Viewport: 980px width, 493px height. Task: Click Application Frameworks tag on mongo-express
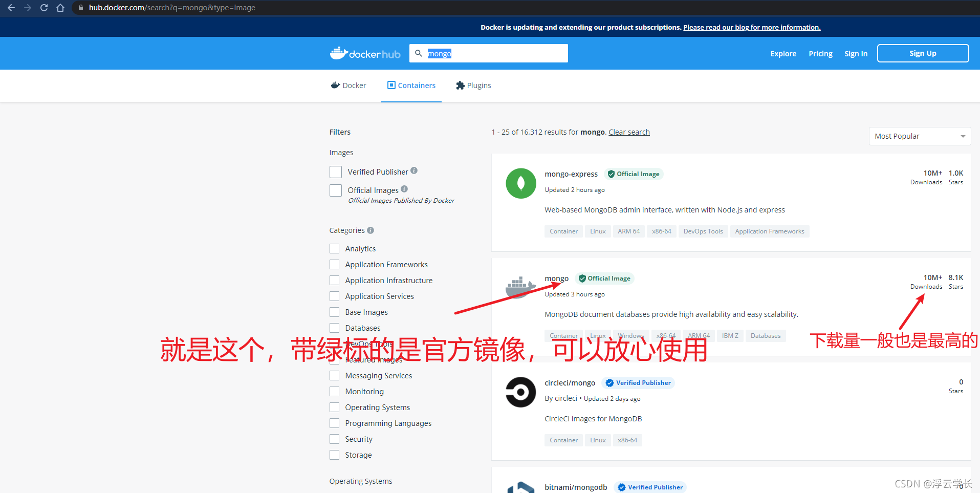pyautogui.click(x=770, y=231)
